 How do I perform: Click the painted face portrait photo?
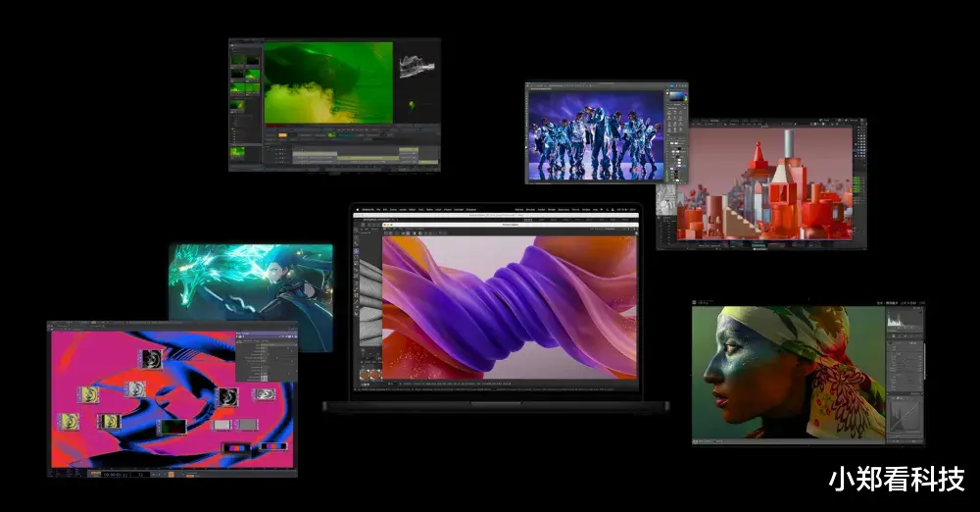[x=789, y=372]
